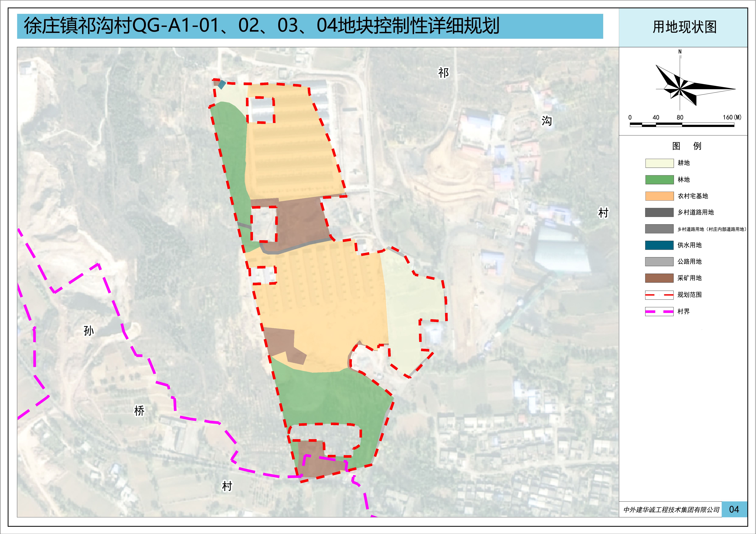756x534 pixels.
Task: Click the 用地现状图 title panel
Action: [685, 27]
